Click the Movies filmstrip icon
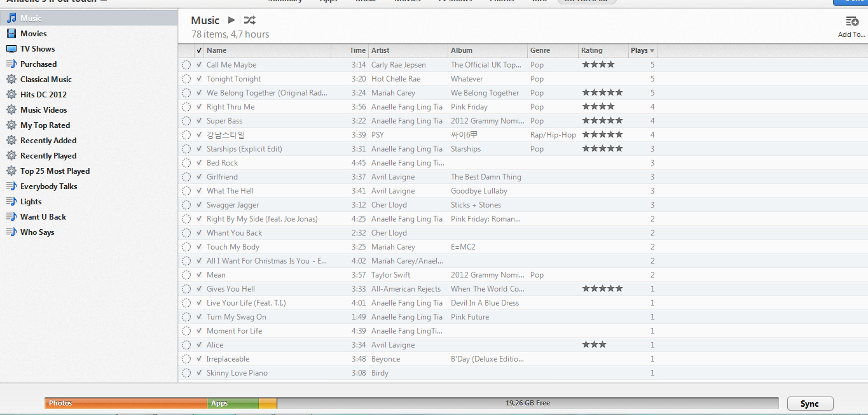This screenshot has height=415, width=868. (11, 34)
